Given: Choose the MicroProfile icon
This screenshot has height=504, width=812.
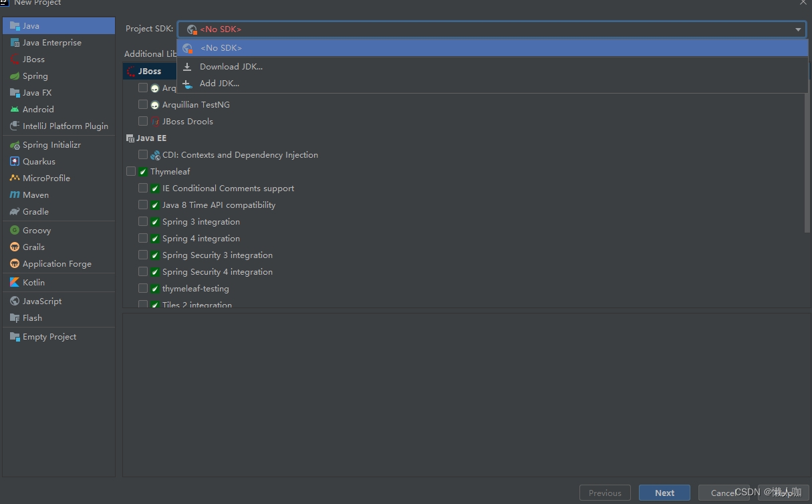Looking at the screenshot, I should tap(15, 178).
